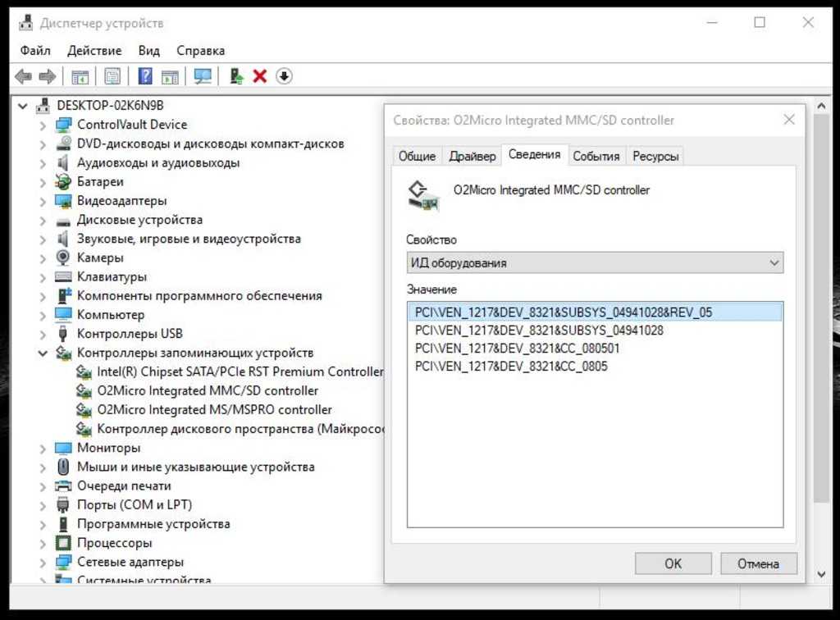
Task: Switch to the Драйвер tab
Action: 472,157
